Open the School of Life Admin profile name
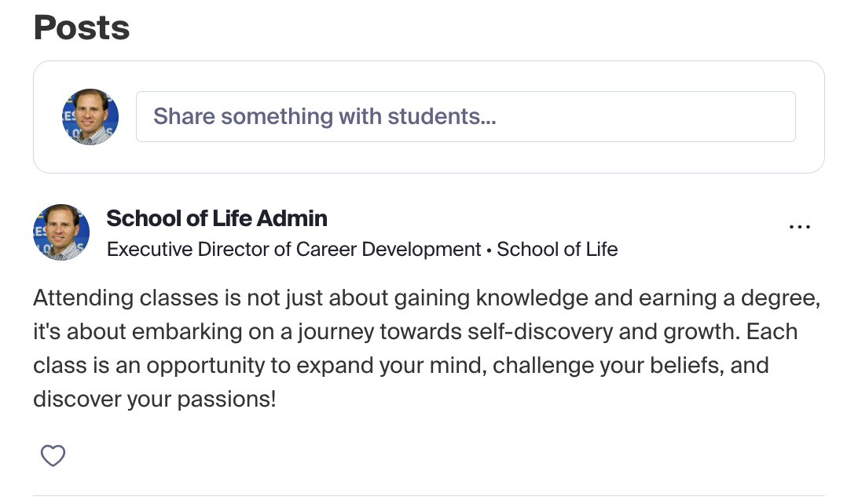847x504 pixels. pos(217,218)
